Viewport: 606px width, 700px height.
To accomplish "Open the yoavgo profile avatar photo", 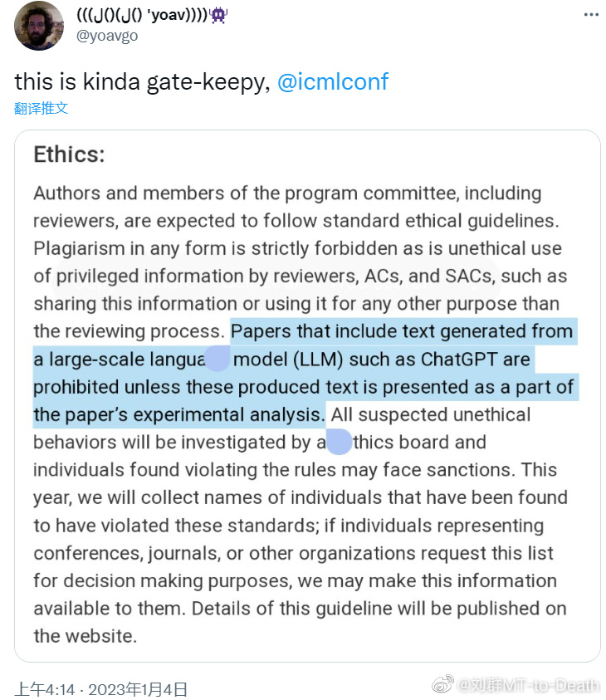I will coord(39,26).
